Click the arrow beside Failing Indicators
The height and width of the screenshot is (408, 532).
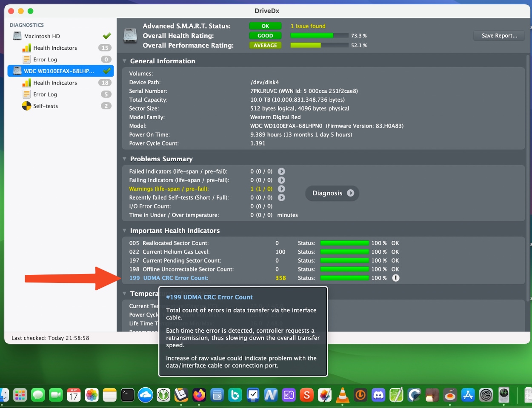pyautogui.click(x=281, y=180)
